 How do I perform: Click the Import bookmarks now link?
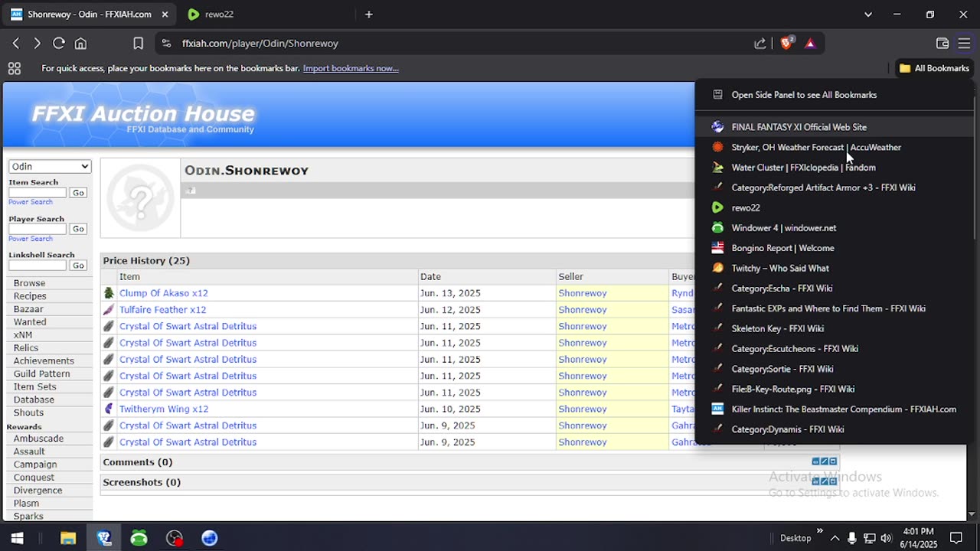pos(351,68)
